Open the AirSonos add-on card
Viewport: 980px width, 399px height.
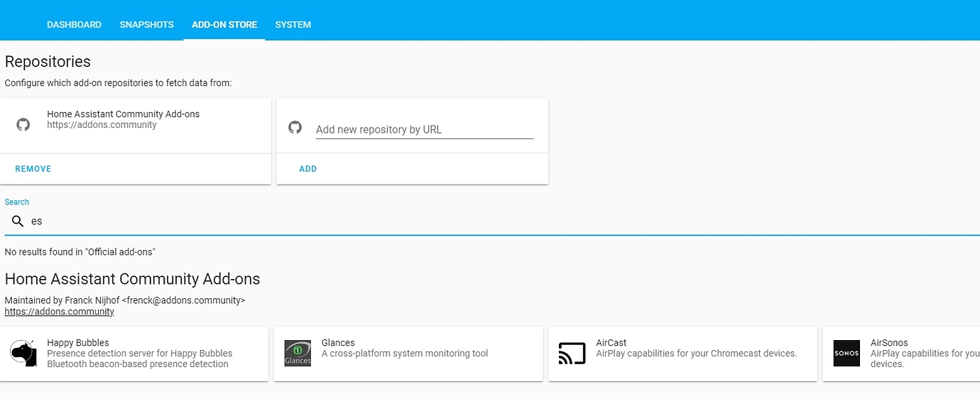(x=901, y=354)
